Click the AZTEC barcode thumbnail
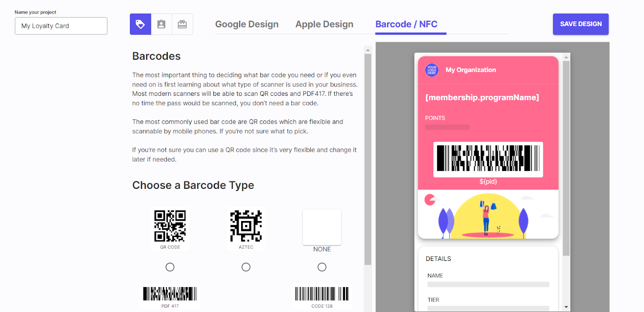This screenshot has height=312, width=644. point(246,229)
